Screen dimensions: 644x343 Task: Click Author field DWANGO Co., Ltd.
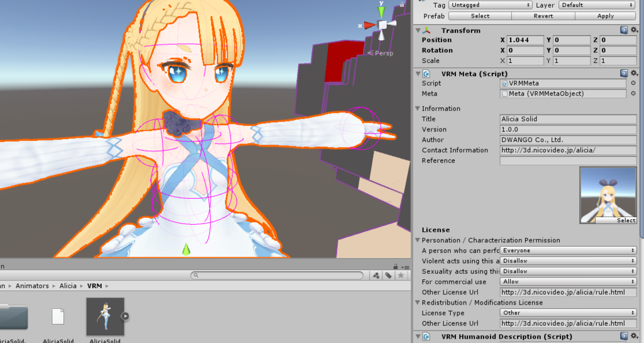(x=568, y=140)
